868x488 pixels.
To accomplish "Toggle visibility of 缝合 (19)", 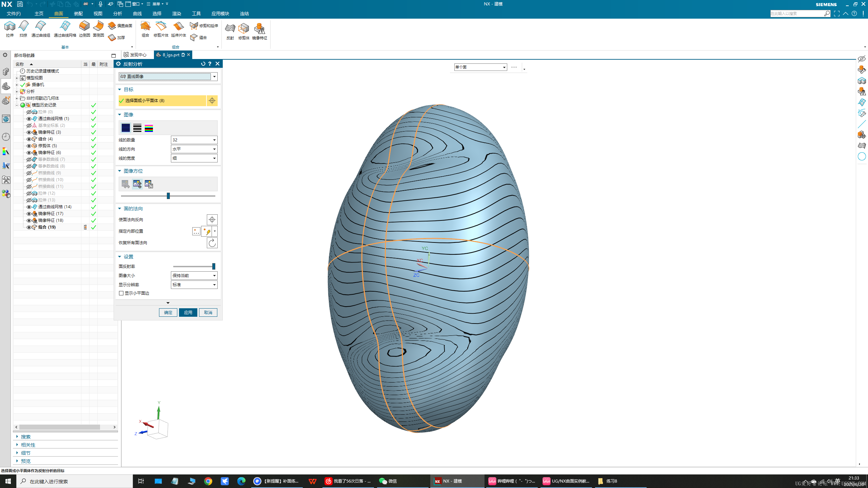I will point(29,227).
